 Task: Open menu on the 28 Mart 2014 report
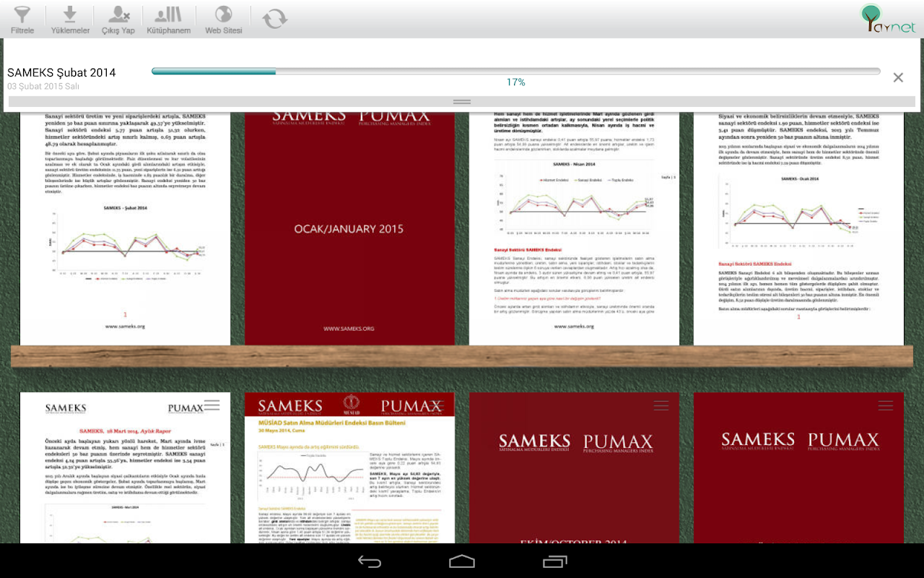click(212, 405)
